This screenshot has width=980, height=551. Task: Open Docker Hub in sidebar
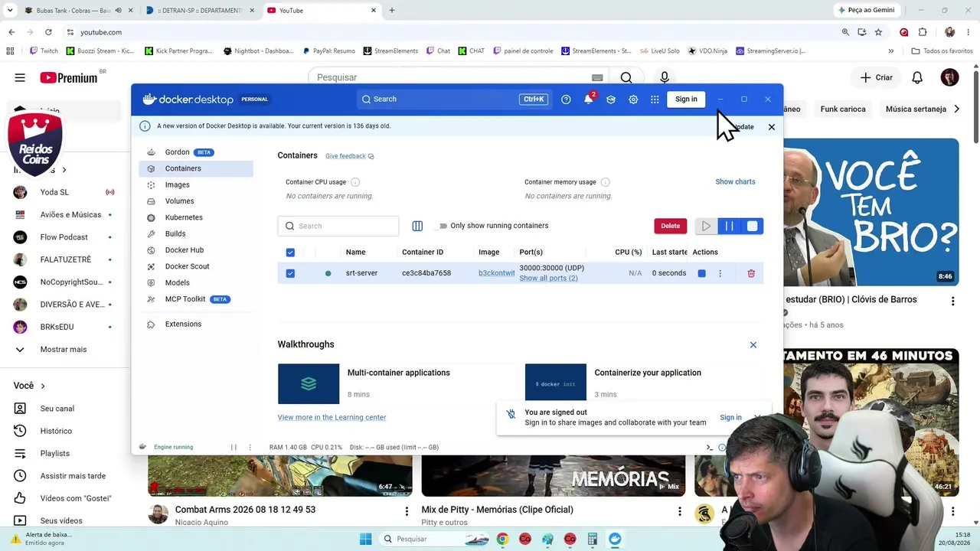click(196, 250)
